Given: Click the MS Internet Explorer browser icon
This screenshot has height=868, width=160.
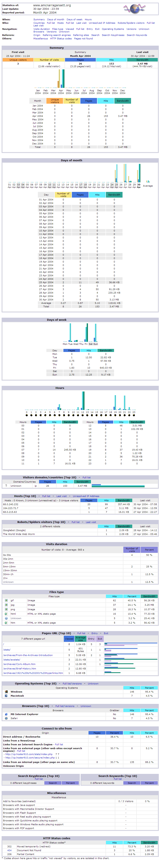Looking at the screenshot, I should [6, 714].
